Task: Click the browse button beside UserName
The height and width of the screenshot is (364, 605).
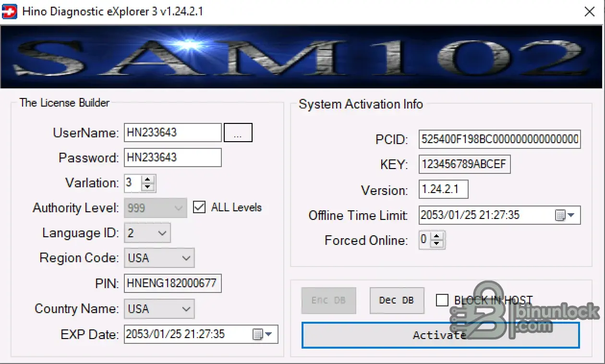Action: 238,133
